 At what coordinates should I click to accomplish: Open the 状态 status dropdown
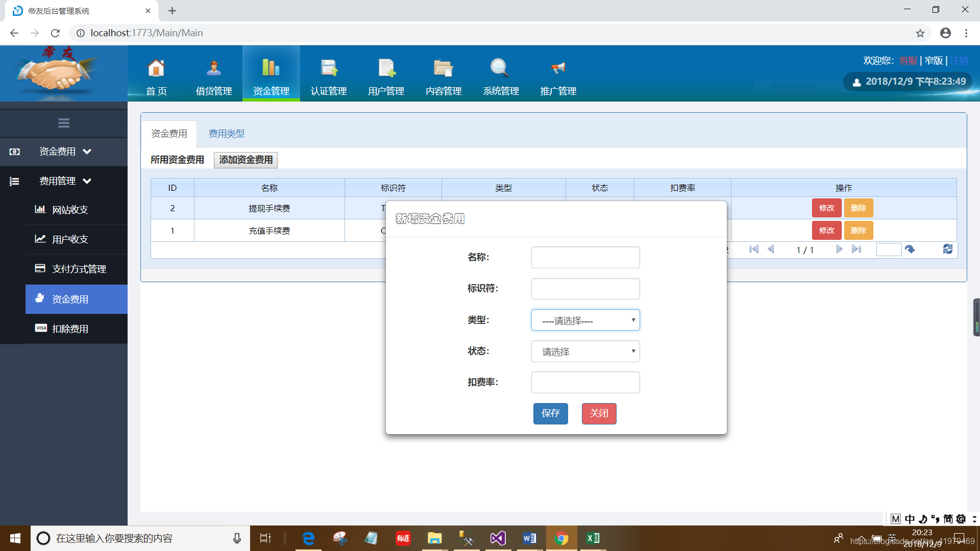[585, 352]
